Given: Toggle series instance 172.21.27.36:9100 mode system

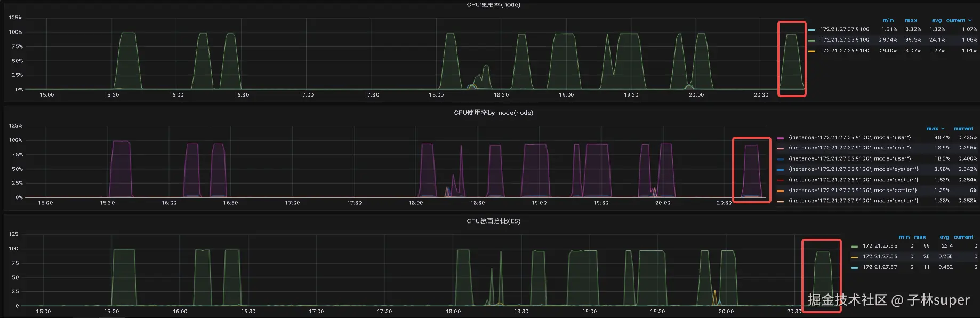Looking at the screenshot, I should (x=854, y=179).
